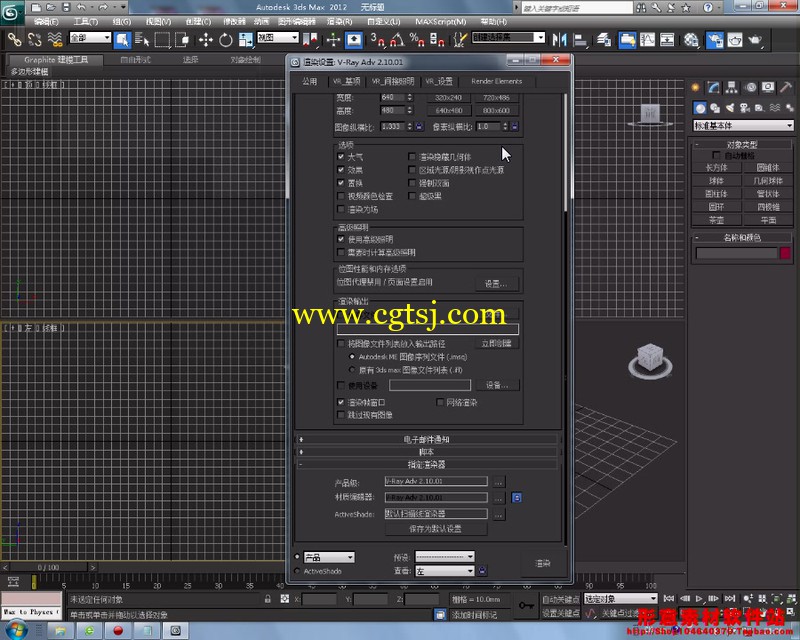
Task: Click the key-shaped Set Keys button
Action: point(526,606)
